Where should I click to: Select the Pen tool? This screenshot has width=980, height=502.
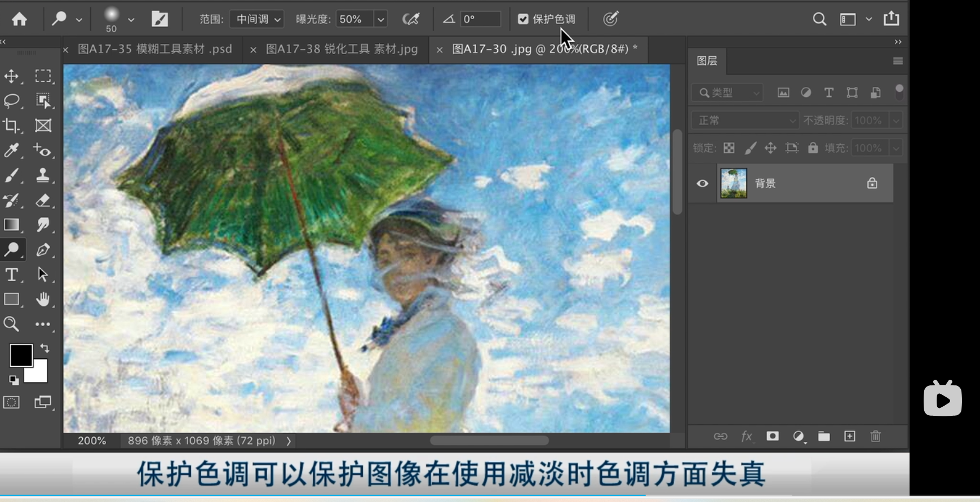pos(43,250)
